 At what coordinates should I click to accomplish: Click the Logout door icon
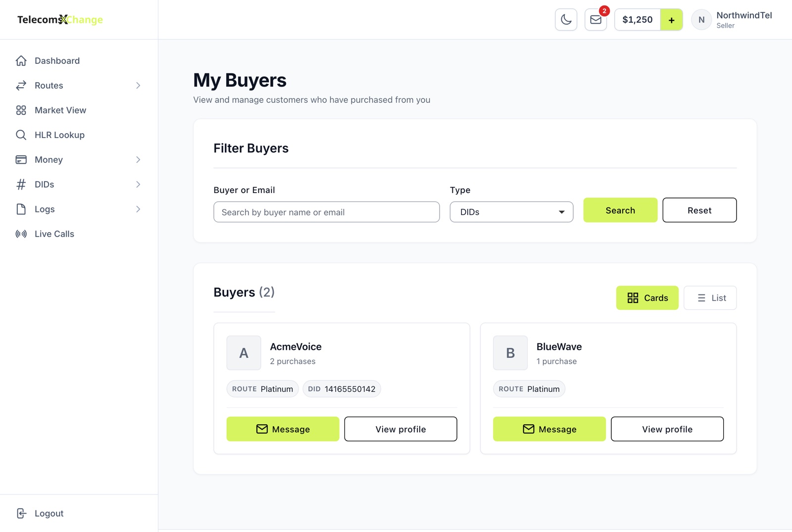click(x=21, y=514)
